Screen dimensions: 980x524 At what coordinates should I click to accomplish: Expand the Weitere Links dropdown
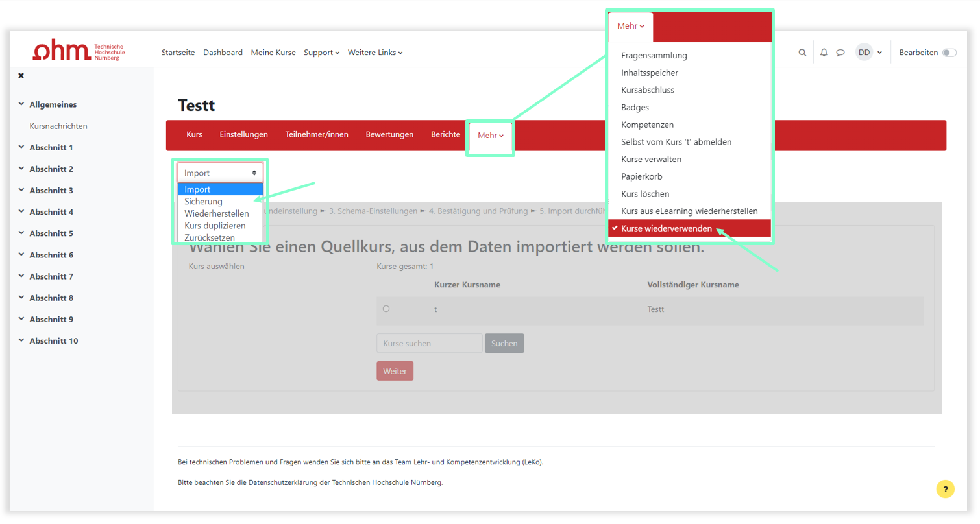[374, 53]
